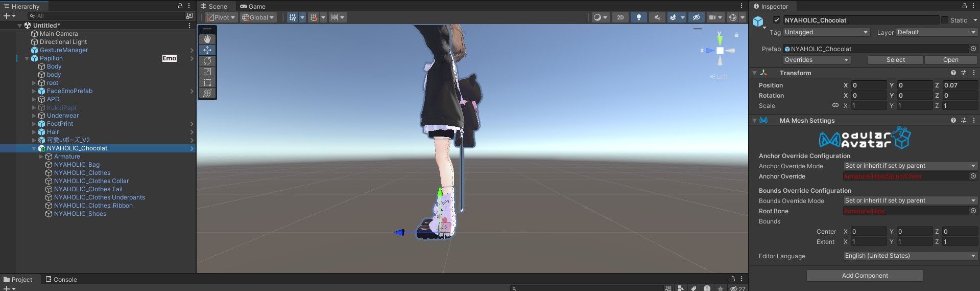Select the Rect transform tool

pos(207,82)
